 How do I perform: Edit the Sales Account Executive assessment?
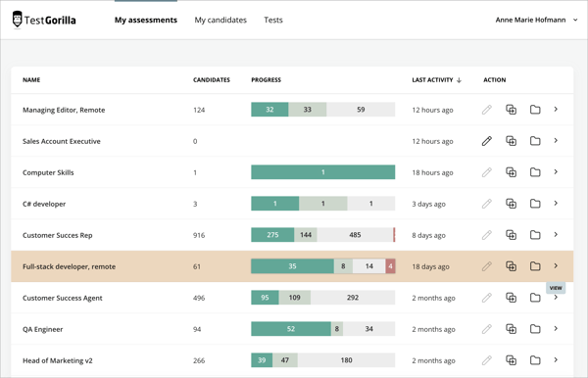click(x=487, y=141)
